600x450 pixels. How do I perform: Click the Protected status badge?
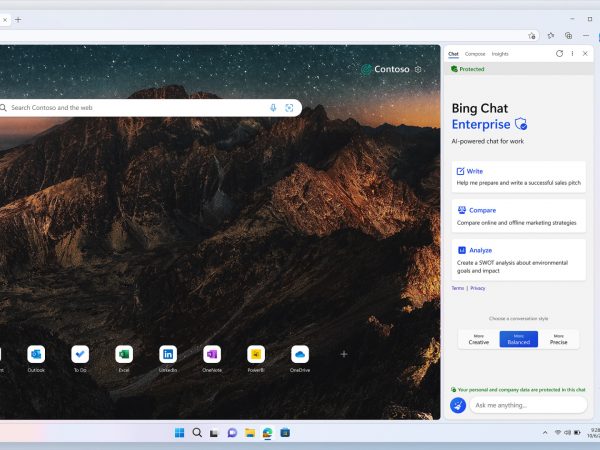(468, 69)
